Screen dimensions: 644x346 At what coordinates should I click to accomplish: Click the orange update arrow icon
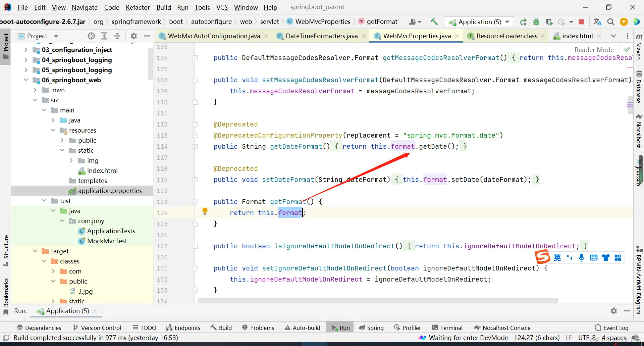[624, 22]
